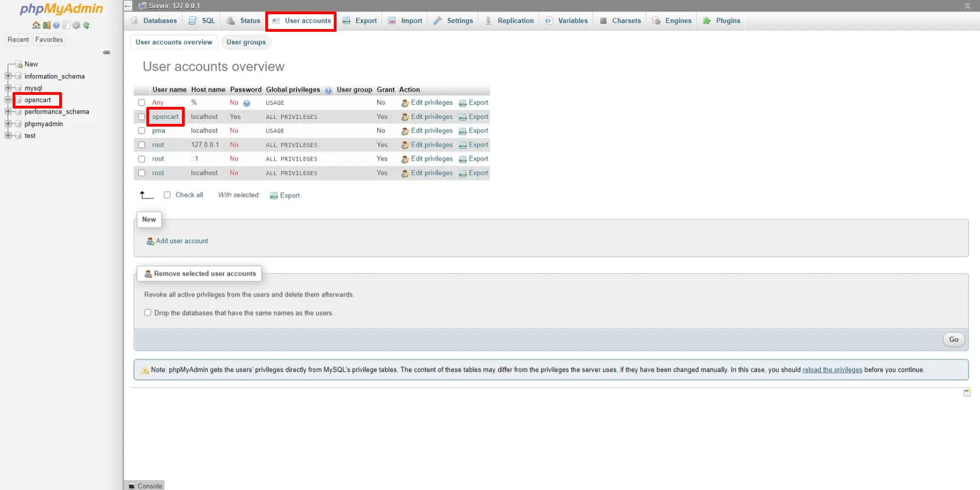Open phpMyAdmin documentation help icon
The image size is (980, 490).
click(x=56, y=25)
